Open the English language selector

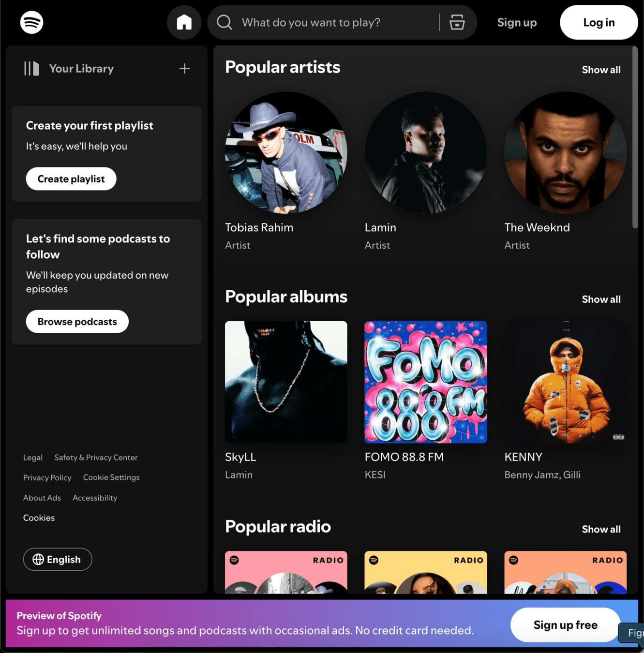(x=58, y=559)
